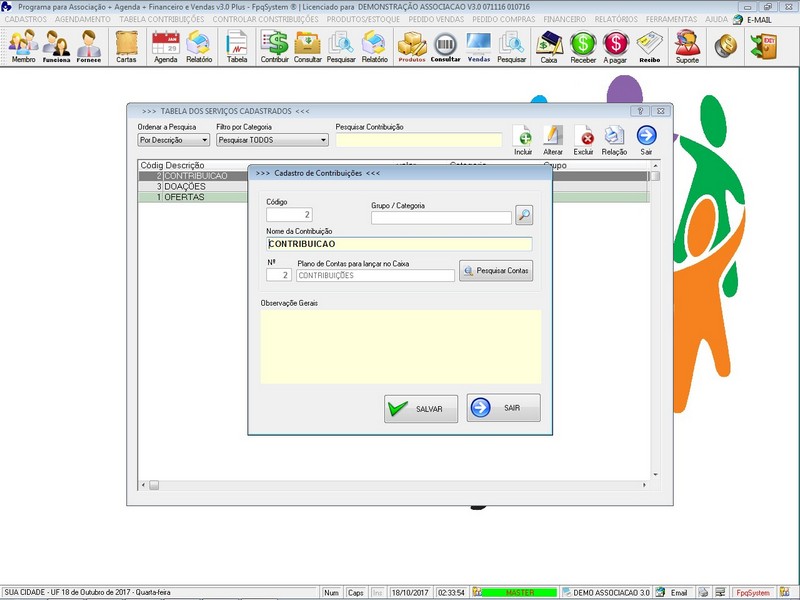
Task: Click the Pesquisar icon next to Vendas
Action: coord(511,46)
